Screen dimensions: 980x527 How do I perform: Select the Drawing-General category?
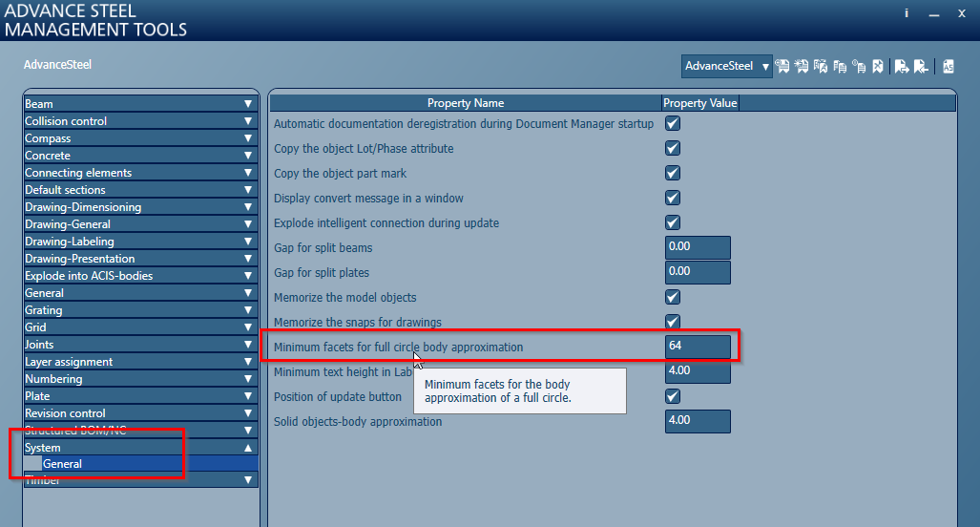[x=140, y=224]
